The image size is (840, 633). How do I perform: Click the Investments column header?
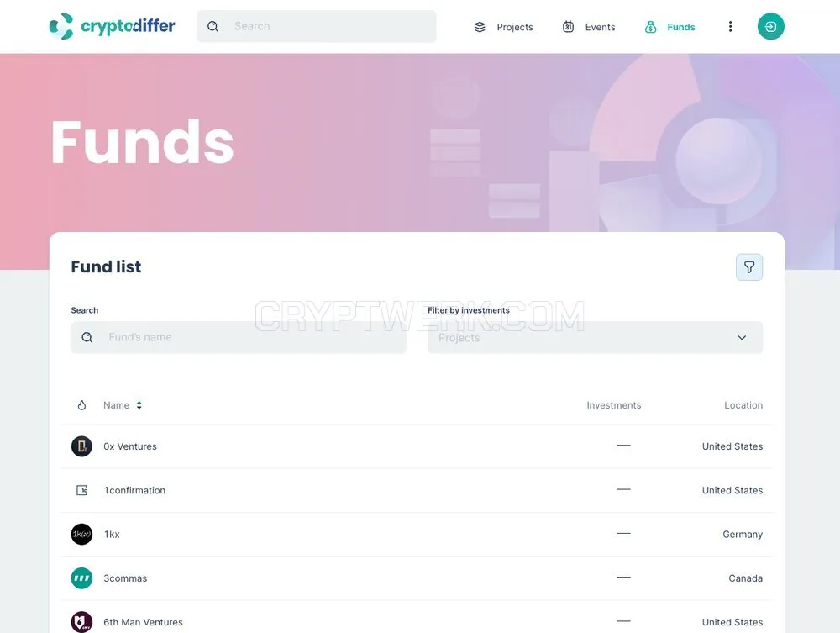point(614,405)
